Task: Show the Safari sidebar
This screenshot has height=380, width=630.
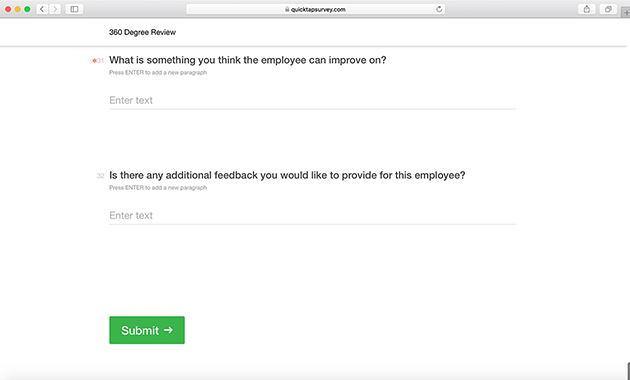Action: pos(74,9)
